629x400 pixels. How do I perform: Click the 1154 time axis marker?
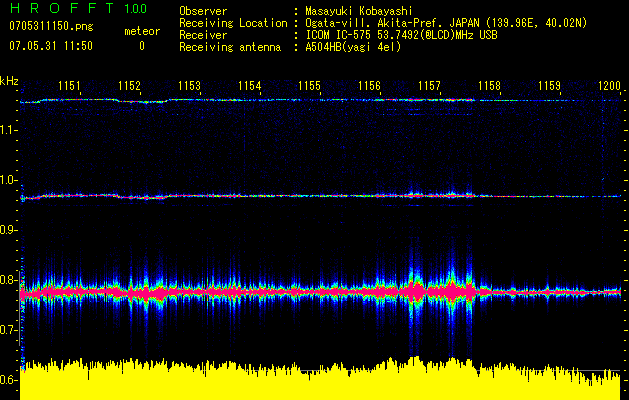[250, 86]
